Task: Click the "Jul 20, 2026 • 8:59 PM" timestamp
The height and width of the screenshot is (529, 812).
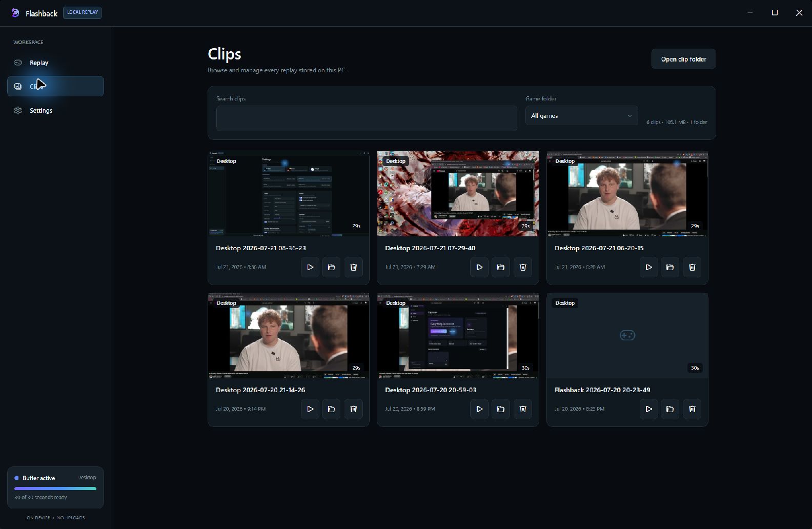Action: click(x=410, y=409)
